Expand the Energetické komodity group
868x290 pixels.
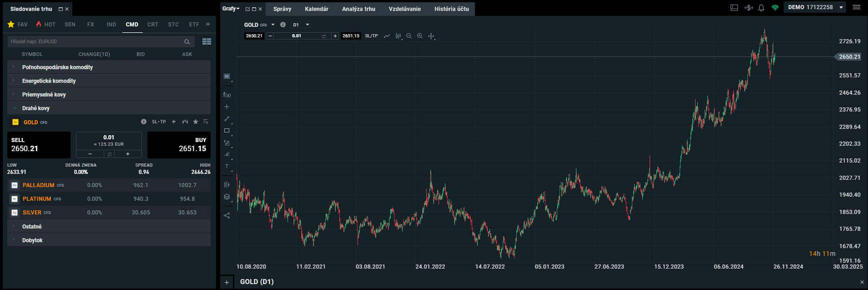pyautogui.click(x=49, y=81)
